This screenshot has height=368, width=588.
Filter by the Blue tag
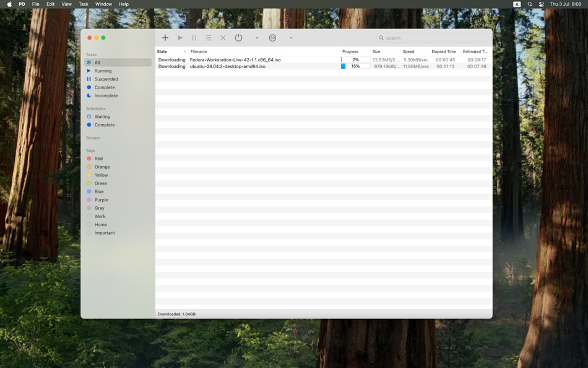[x=118, y=191]
